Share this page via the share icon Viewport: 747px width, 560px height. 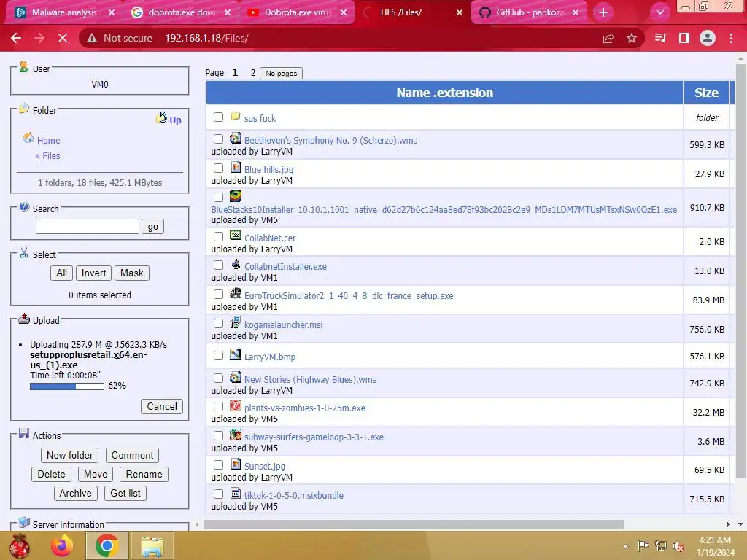[608, 38]
